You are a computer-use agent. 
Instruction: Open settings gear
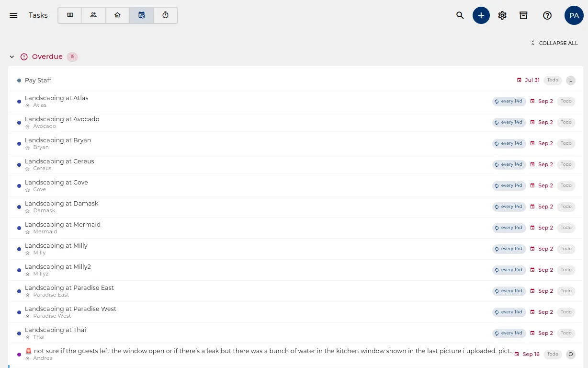click(x=502, y=15)
